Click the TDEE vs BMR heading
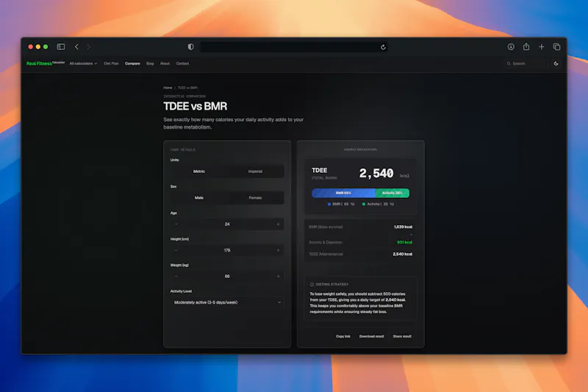The width and height of the screenshot is (588, 392). click(196, 107)
